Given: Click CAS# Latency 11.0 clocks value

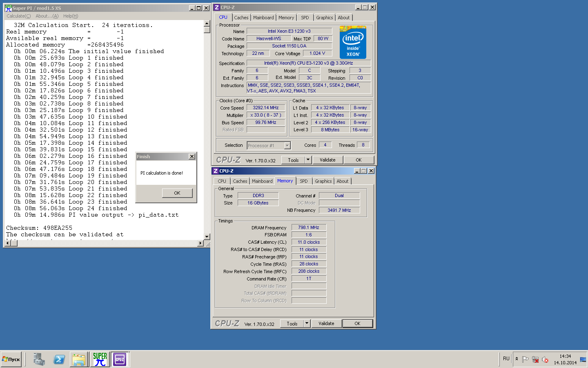Looking at the screenshot, I should pos(309,242).
